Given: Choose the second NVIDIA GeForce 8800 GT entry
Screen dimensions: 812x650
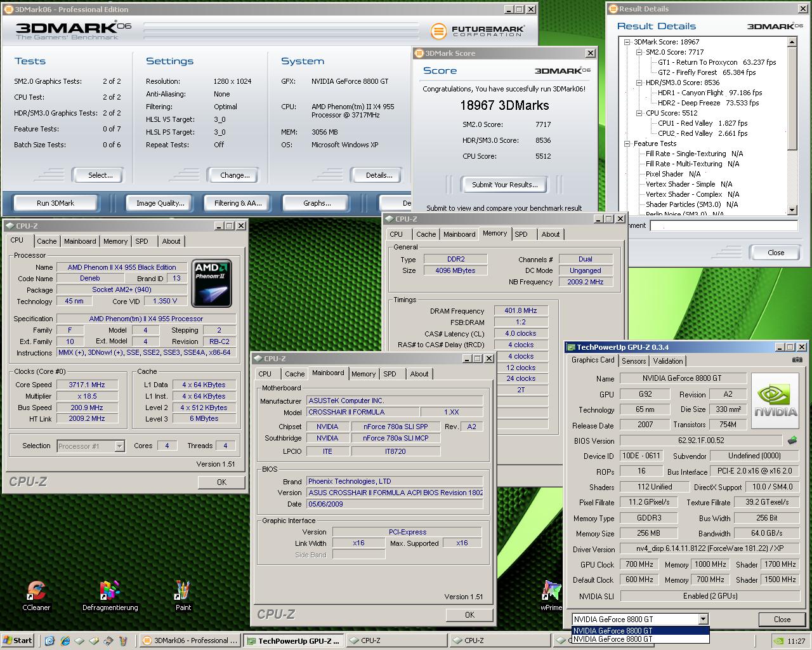Looking at the screenshot, I should (x=640, y=639).
